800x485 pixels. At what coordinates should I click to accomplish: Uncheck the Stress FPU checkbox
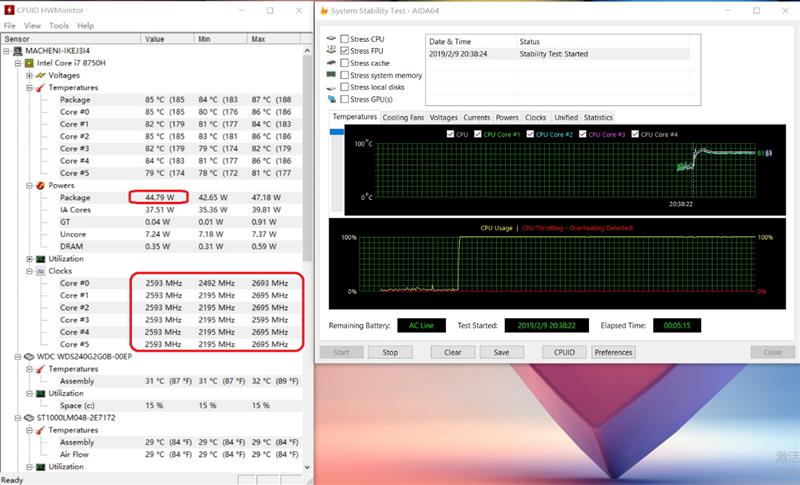click(344, 50)
